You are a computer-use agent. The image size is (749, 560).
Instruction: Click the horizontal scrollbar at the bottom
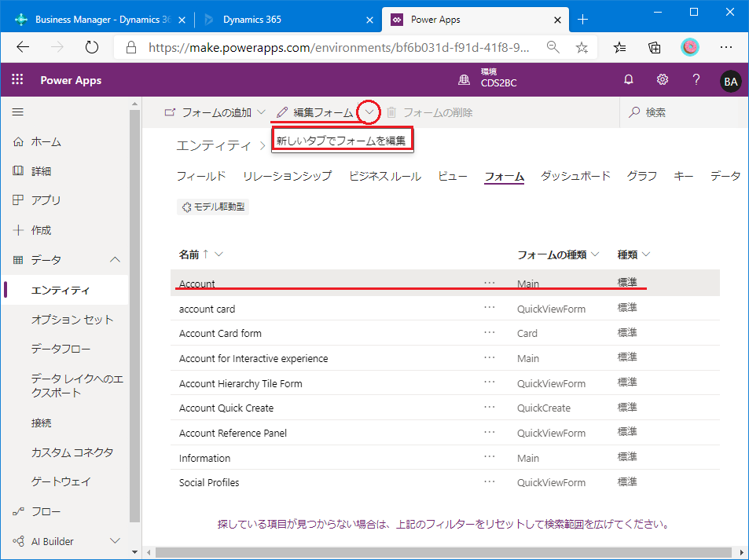coord(443,552)
